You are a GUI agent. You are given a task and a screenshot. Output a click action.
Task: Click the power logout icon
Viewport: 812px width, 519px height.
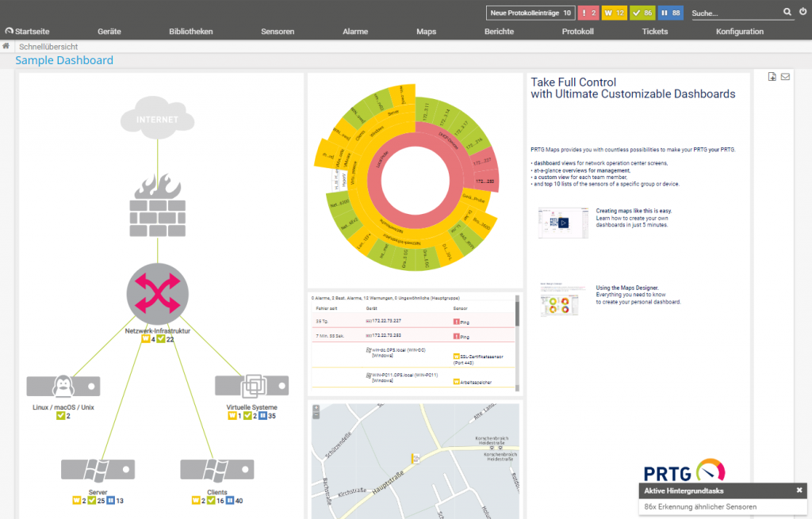coord(802,12)
